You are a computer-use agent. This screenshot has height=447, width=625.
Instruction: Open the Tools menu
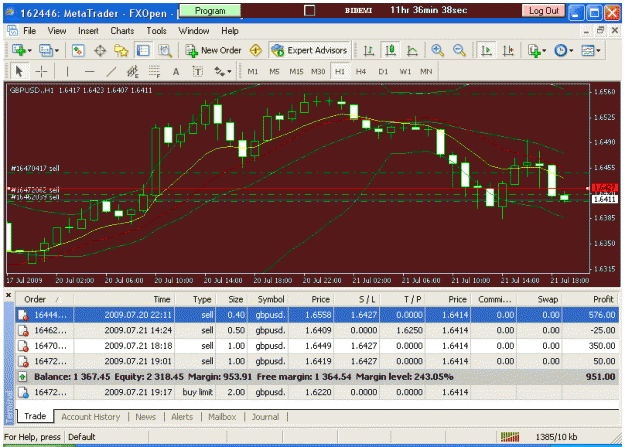156,31
